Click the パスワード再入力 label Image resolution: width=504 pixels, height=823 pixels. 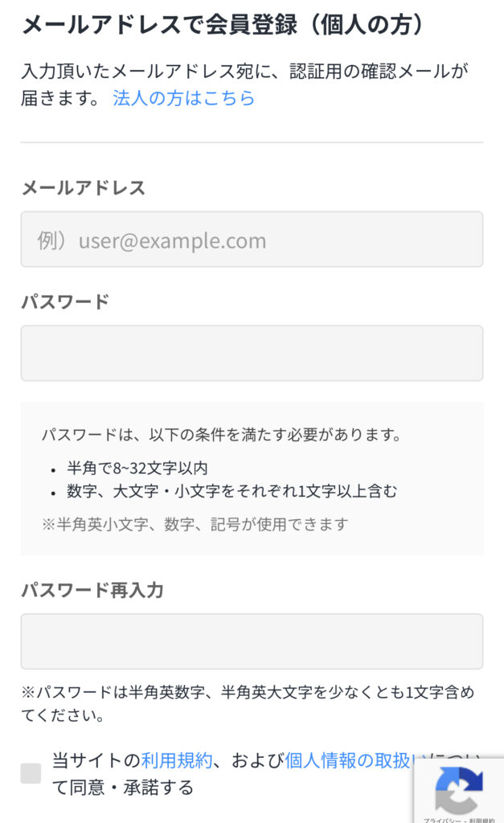(x=92, y=591)
